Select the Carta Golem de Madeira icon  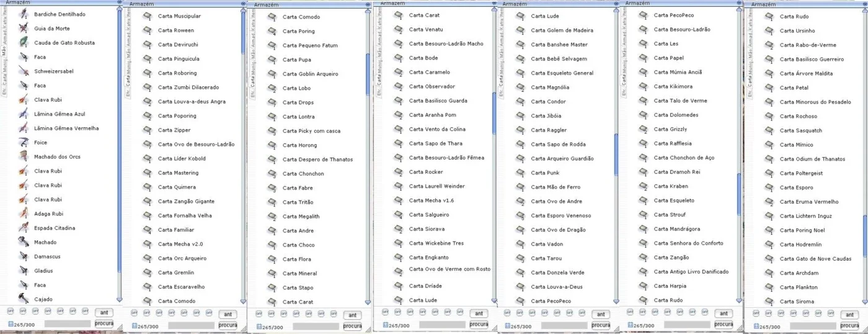click(x=520, y=30)
